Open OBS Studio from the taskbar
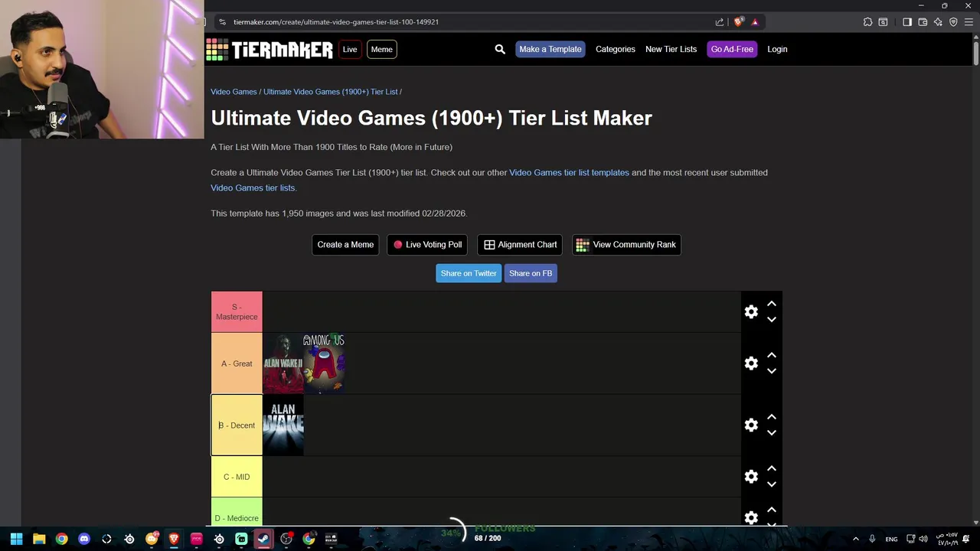 coord(286,539)
